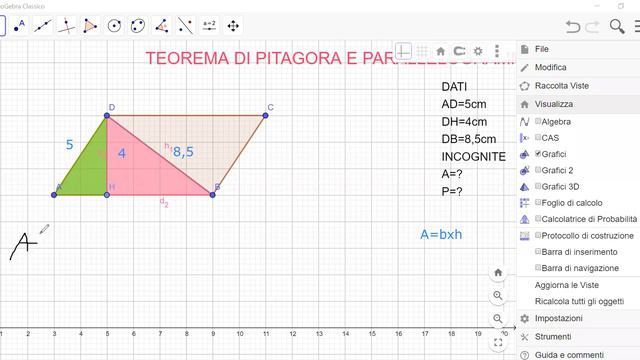The height and width of the screenshot is (360, 640).
Task: Click the style bar home view icon
Action: 440,51
